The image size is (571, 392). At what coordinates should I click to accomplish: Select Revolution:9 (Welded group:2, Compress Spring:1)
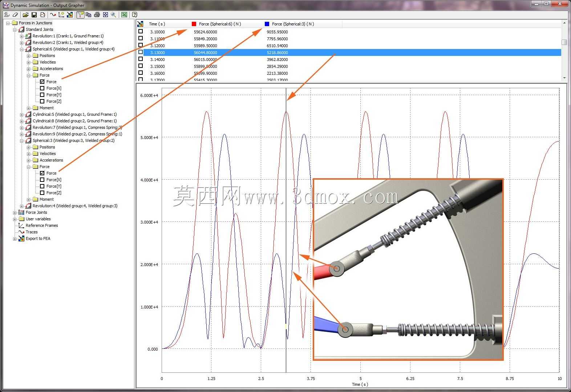77,134
